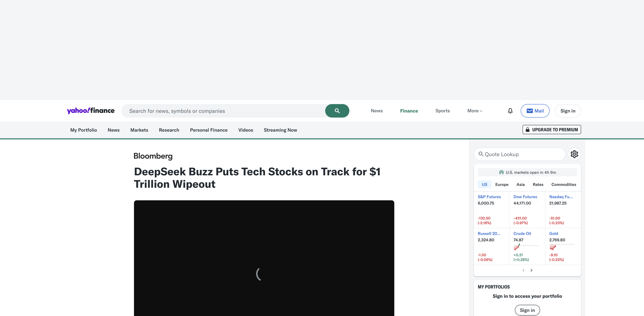Click 'U.S. markets open in 4h 9m' status
The image size is (644, 316).
click(x=527, y=172)
